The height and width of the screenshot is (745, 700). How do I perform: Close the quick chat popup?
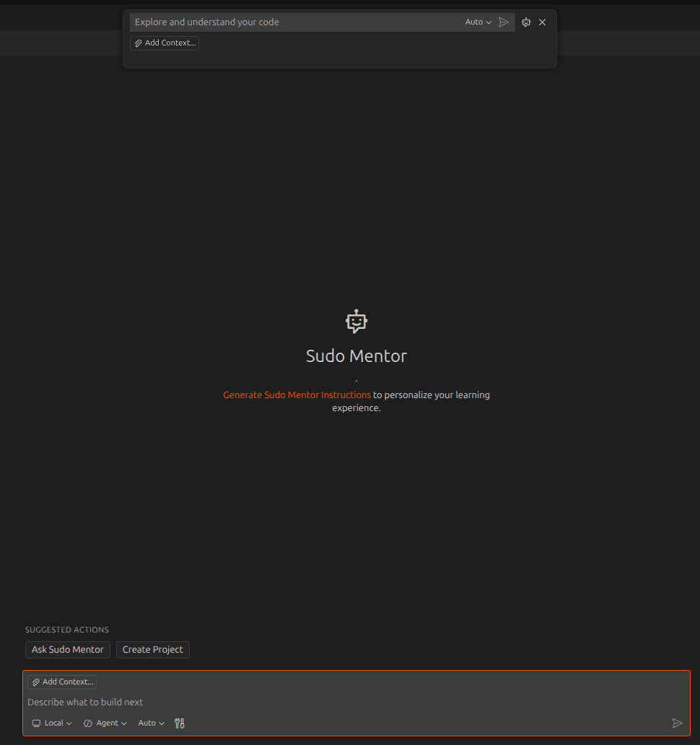pyautogui.click(x=543, y=22)
